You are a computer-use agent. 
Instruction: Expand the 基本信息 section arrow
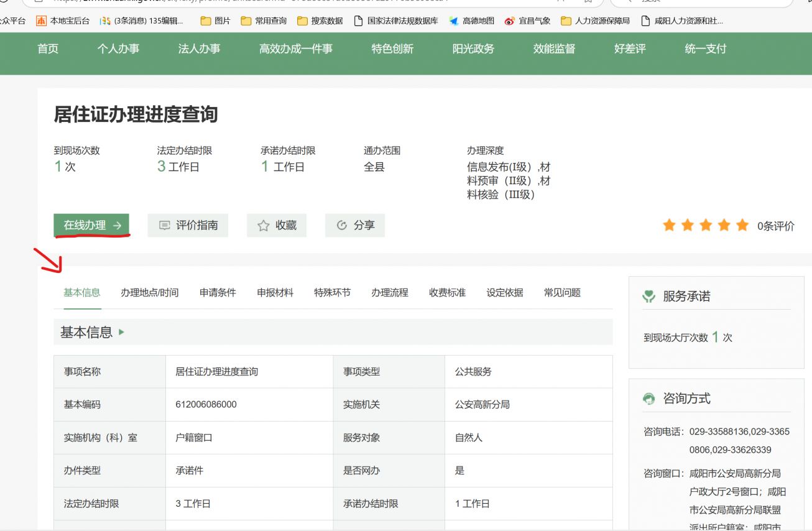click(122, 332)
